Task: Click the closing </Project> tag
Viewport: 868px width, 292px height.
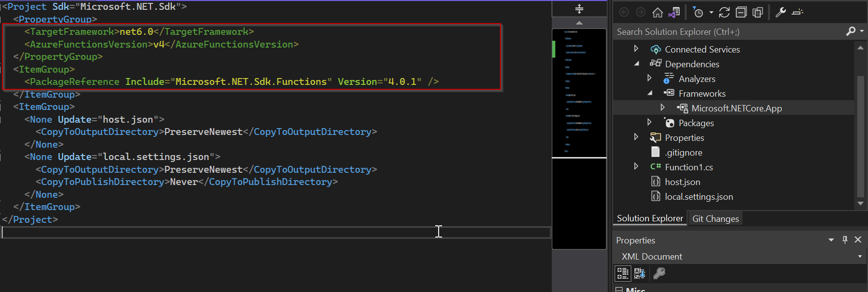Action: [30, 220]
